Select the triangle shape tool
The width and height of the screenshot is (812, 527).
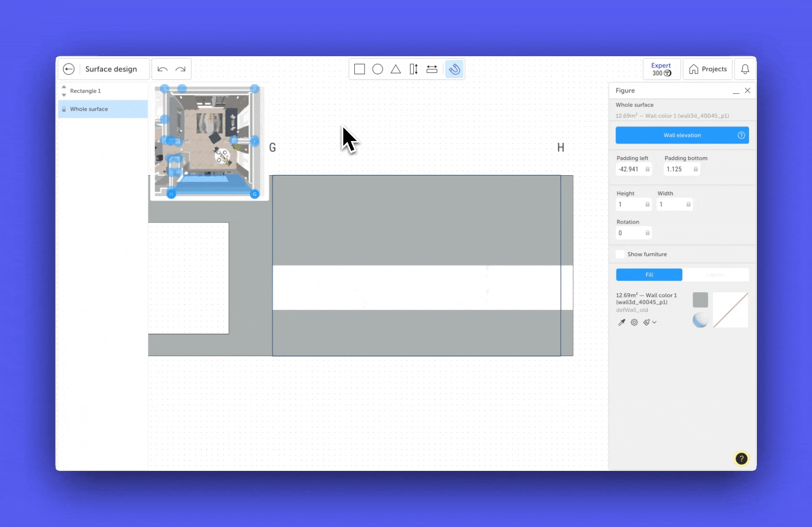point(396,69)
